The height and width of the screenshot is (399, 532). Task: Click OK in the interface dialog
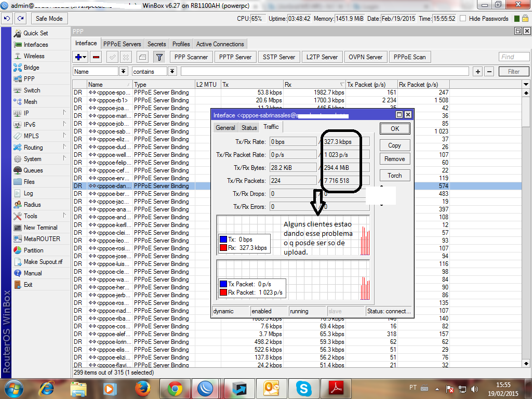(x=395, y=129)
